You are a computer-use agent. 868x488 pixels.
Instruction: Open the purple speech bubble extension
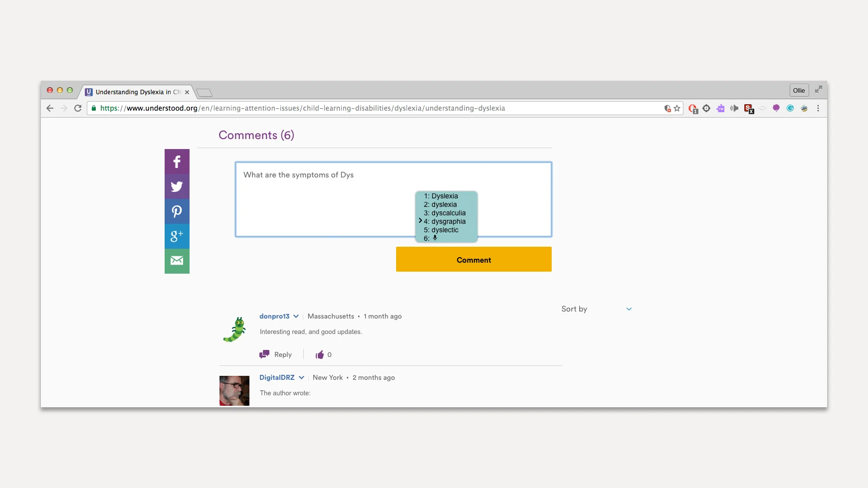(776, 108)
